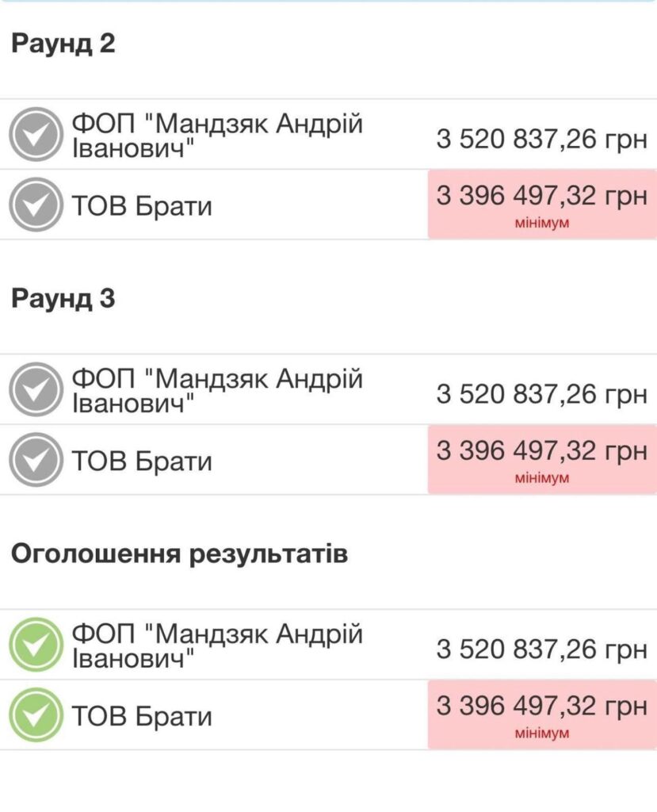Open ФОП Мандзяк Андрій Іванович name in Раунд 3
657x812 pixels.
pos(217,390)
